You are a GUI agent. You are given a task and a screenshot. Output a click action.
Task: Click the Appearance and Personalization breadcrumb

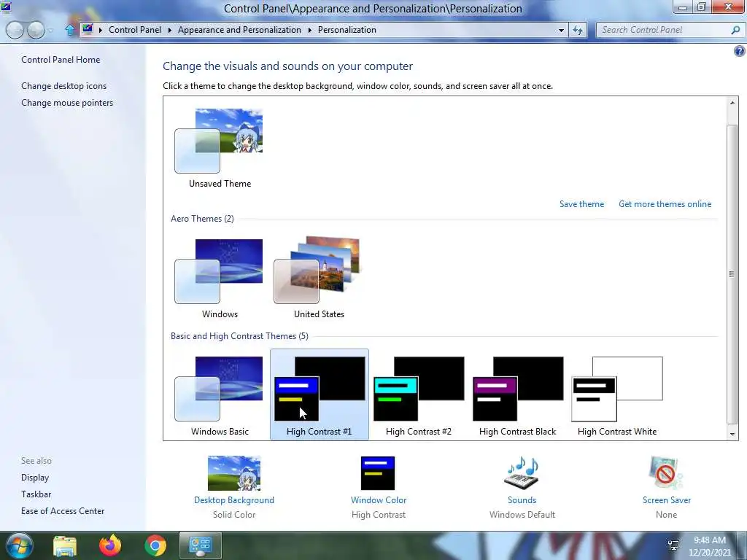pyautogui.click(x=239, y=29)
